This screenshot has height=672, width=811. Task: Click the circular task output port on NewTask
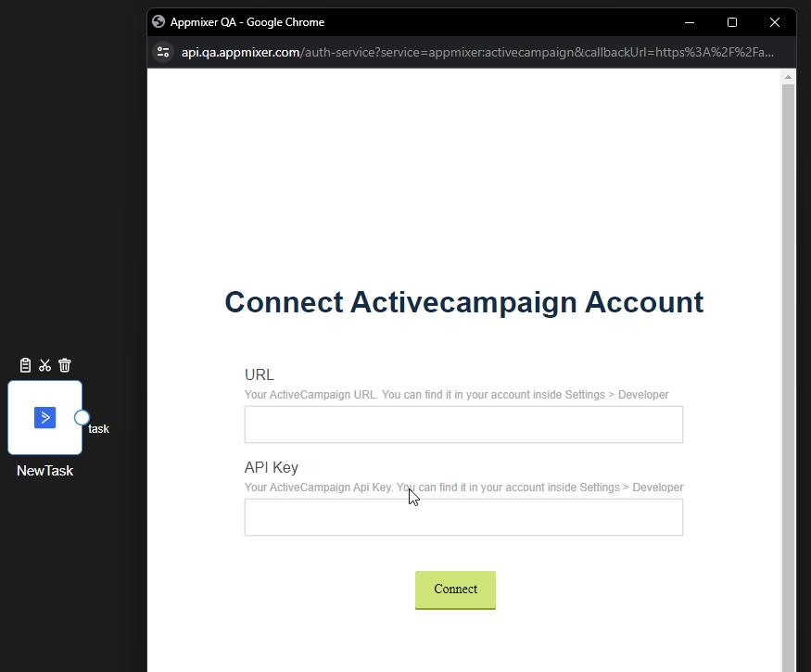[82, 416]
